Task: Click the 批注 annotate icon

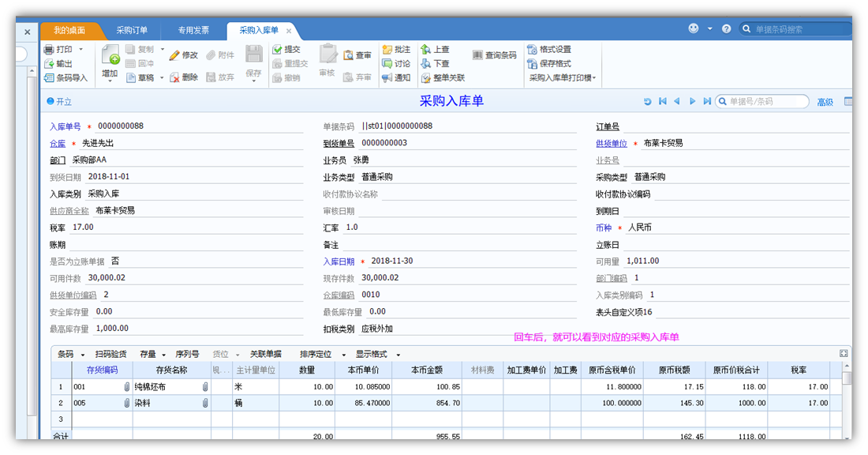Action: (x=387, y=49)
